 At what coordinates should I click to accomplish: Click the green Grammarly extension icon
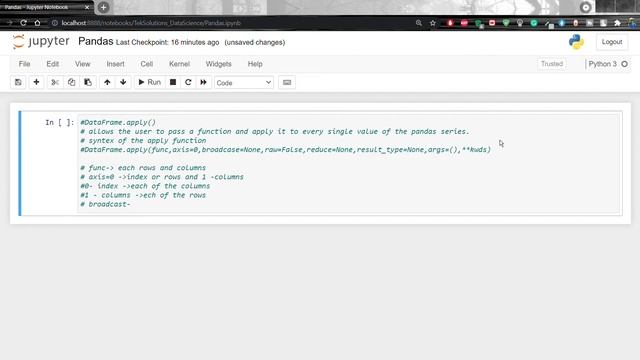coord(533,23)
